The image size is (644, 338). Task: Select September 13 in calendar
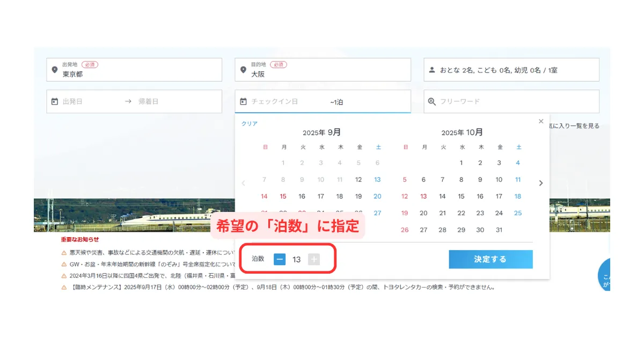pyautogui.click(x=377, y=180)
